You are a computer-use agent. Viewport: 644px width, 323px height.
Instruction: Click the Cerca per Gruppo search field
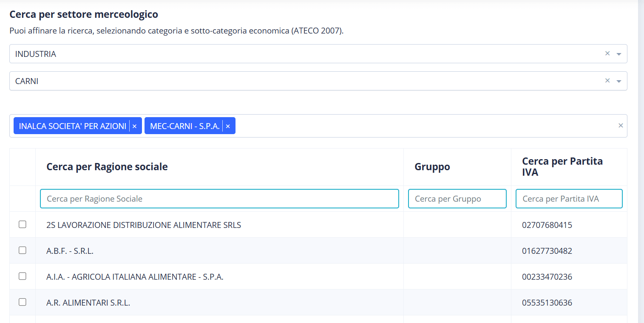point(457,199)
